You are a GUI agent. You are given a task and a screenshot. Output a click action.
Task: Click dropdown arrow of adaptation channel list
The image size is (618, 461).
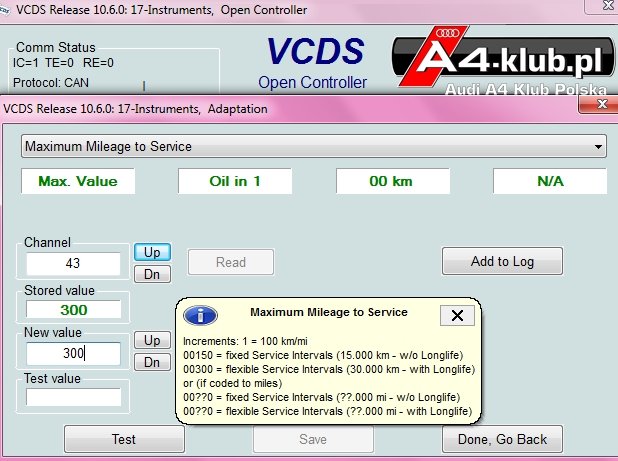click(598, 147)
